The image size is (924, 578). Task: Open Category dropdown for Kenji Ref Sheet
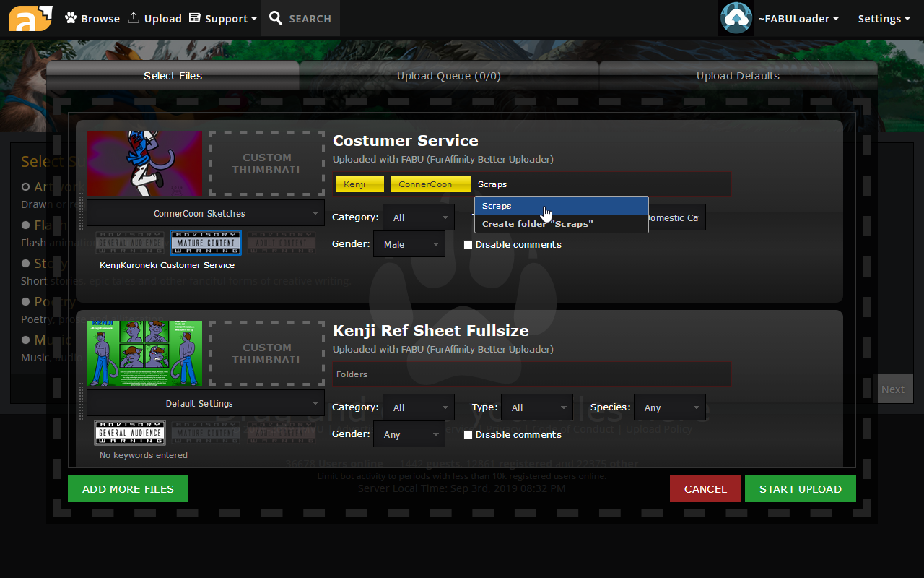pos(419,407)
